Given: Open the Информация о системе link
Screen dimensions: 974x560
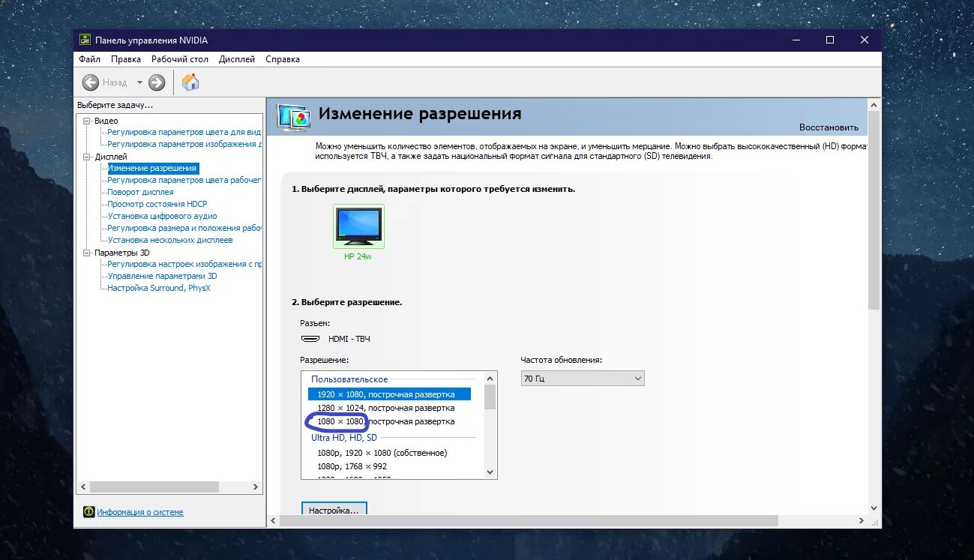Looking at the screenshot, I should coord(140,513).
